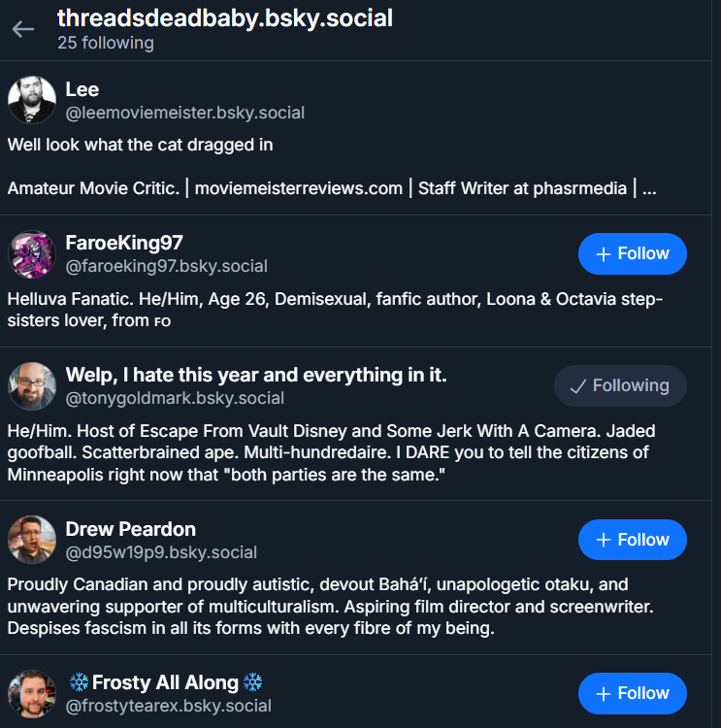Open the FaroeKing97 display name

point(124,243)
